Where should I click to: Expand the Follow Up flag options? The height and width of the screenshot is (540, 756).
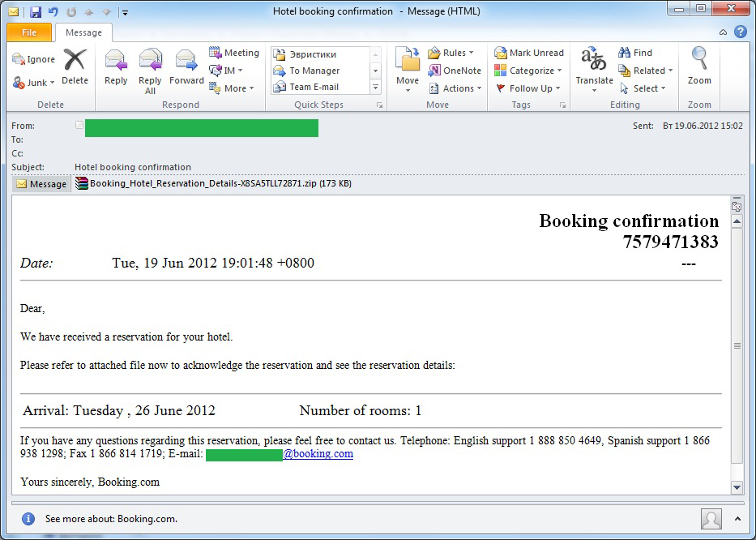point(529,88)
